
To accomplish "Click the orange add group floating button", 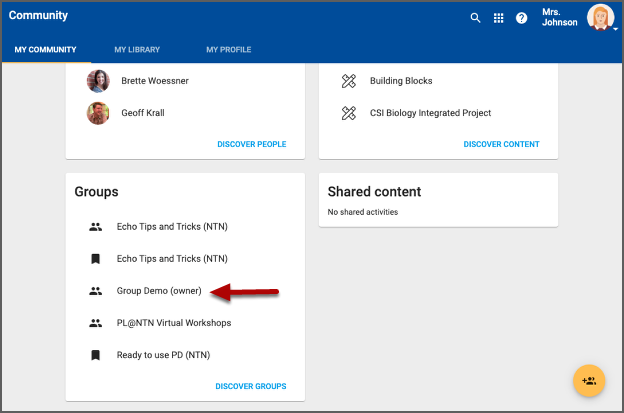I will click(x=589, y=380).
